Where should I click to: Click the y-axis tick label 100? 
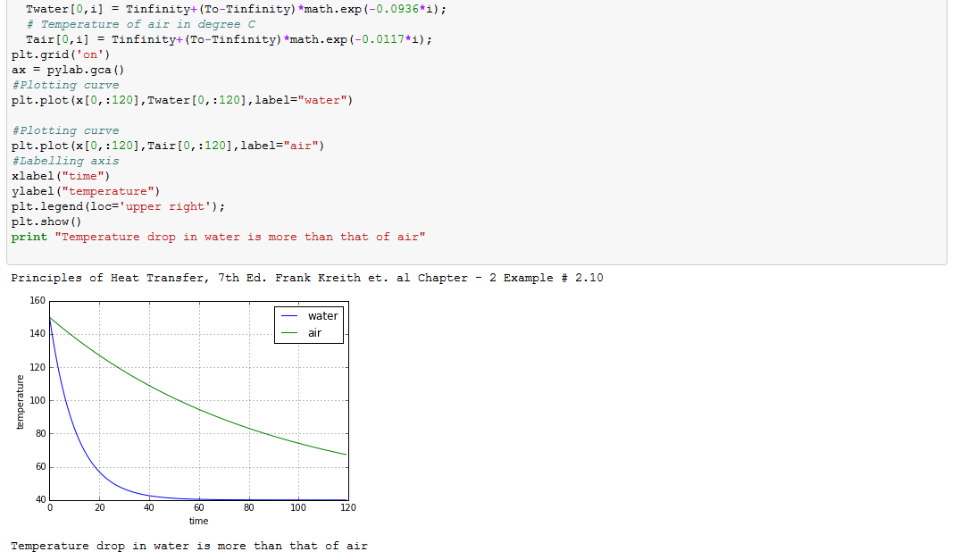[x=37, y=400]
